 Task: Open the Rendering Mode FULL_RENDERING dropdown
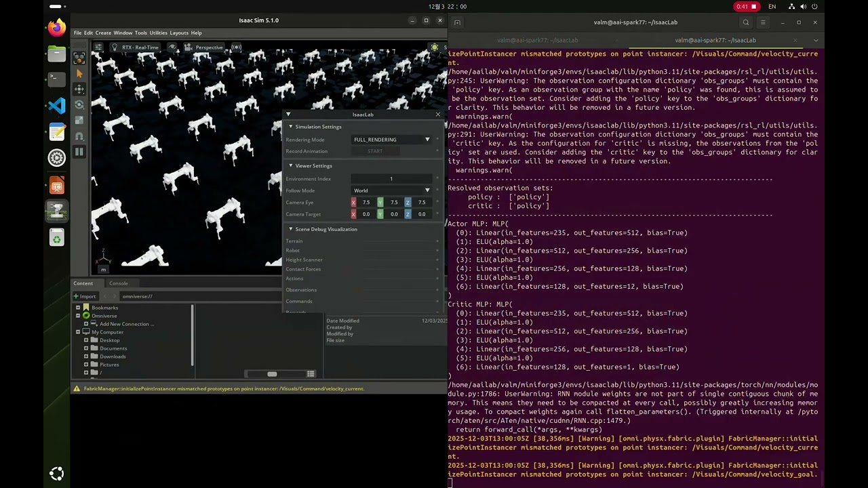click(391, 140)
